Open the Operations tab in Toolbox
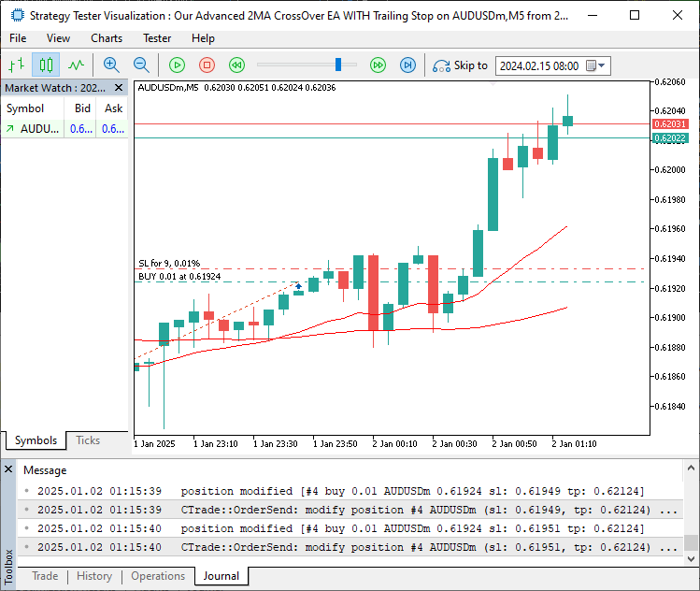This screenshot has width=700, height=591. click(158, 576)
